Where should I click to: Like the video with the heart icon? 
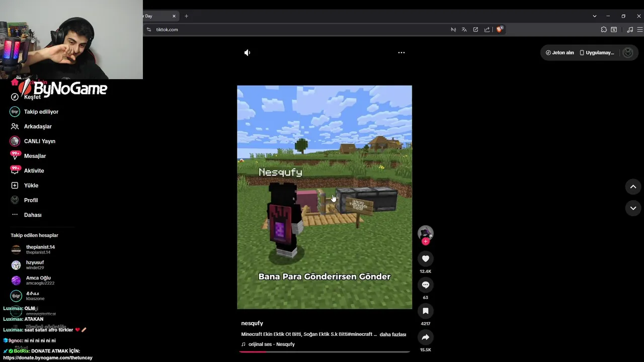(x=426, y=258)
